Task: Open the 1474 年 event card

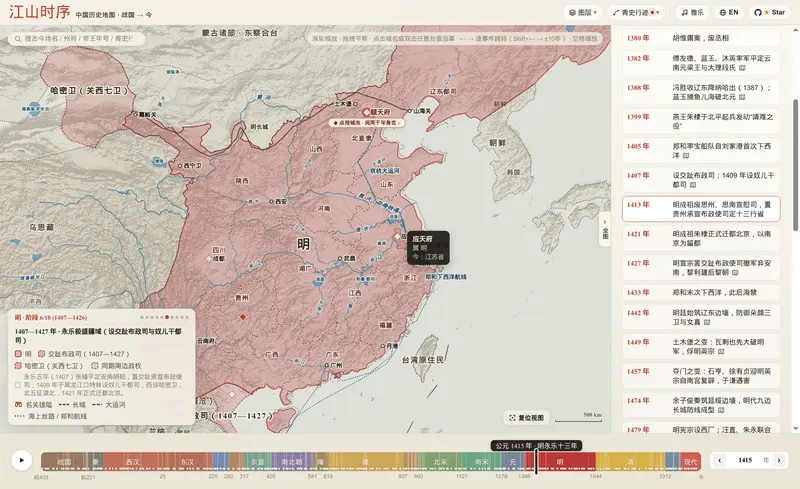Action: [701, 405]
